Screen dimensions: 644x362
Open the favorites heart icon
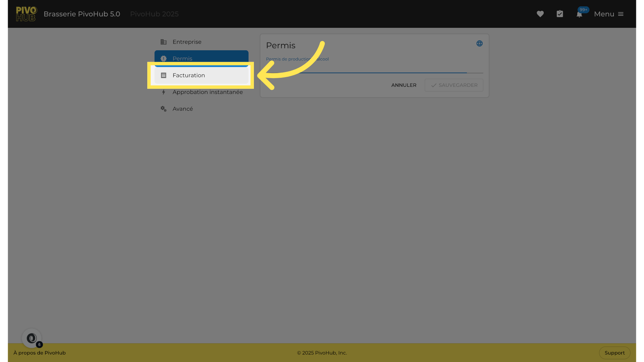540,14
